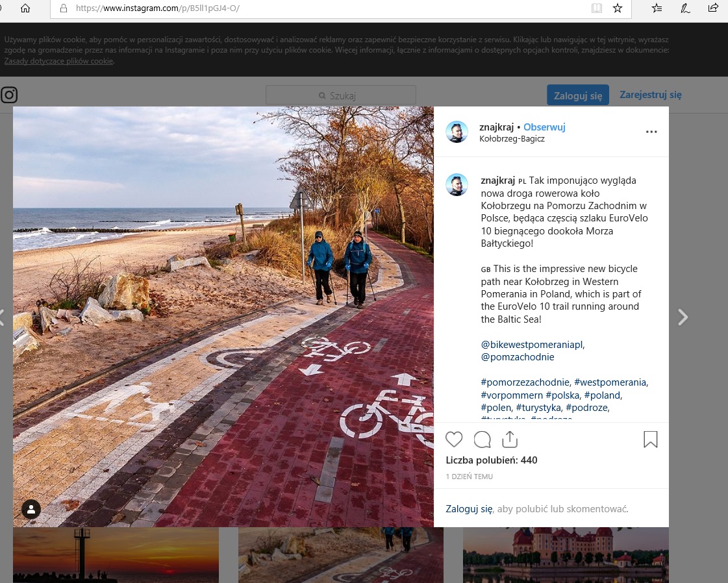Click the share post icon

tap(510, 440)
